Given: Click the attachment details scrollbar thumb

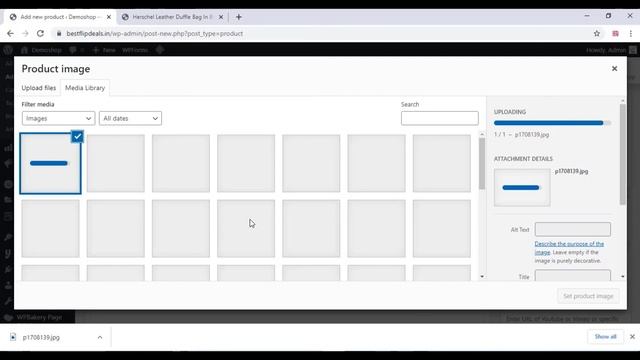Looking at the screenshot, I should click(x=622, y=154).
